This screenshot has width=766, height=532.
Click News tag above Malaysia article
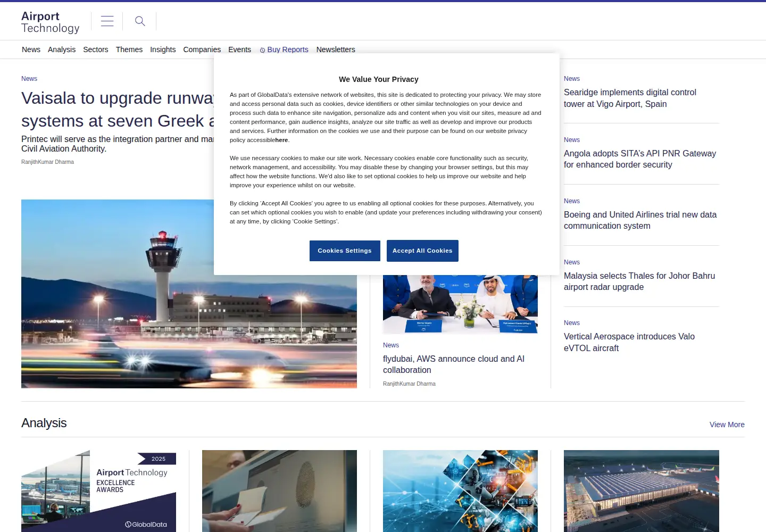(572, 262)
